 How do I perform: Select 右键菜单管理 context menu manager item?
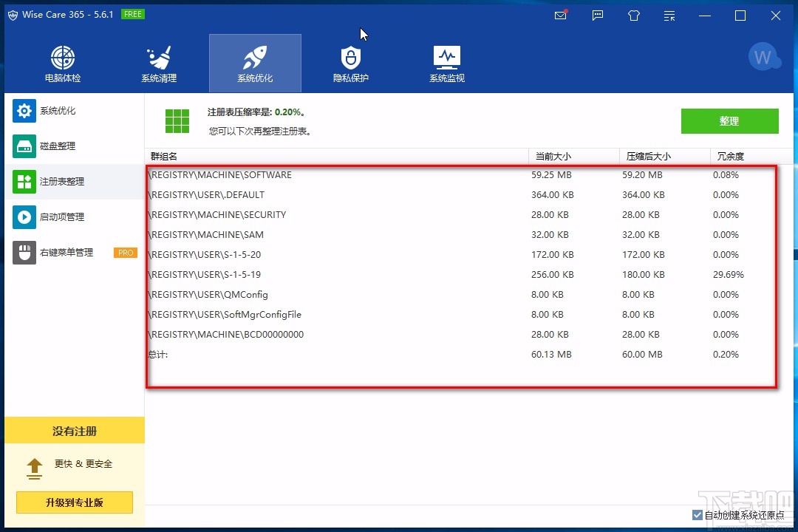coord(75,253)
